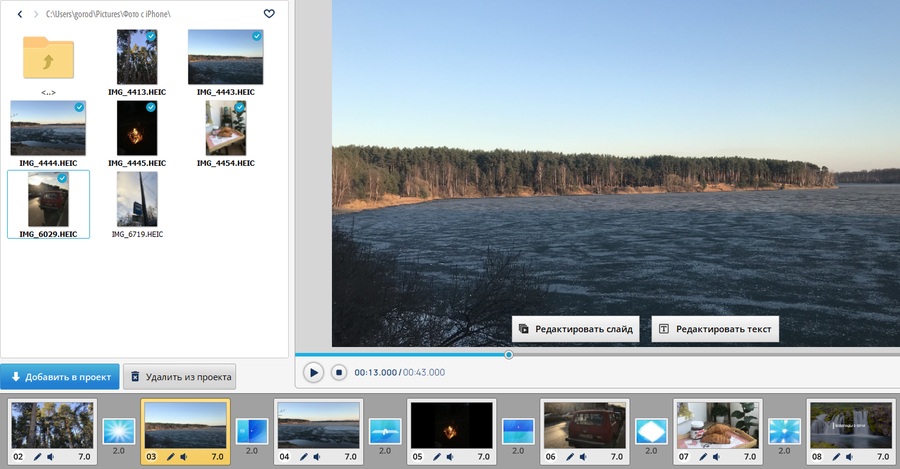Uncheck the checkmark on IMG_4413.HEIC
Screen dimensions: 900x469
pyautogui.click(x=151, y=36)
